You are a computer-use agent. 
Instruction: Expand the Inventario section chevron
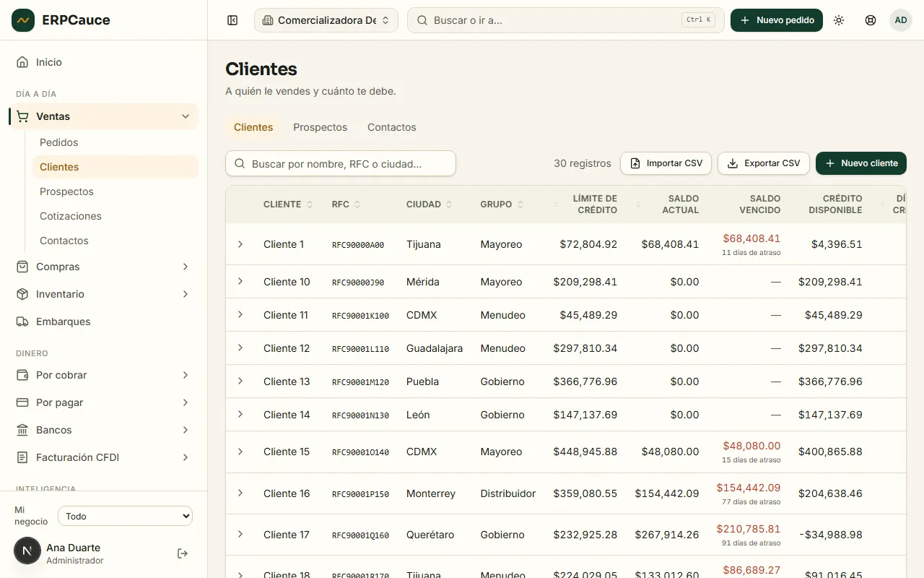coord(186,294)
